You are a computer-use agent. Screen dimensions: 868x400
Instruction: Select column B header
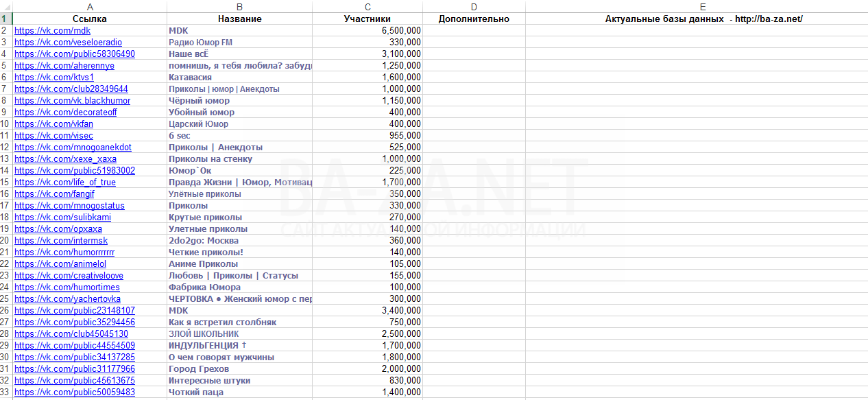coord(239,6)
